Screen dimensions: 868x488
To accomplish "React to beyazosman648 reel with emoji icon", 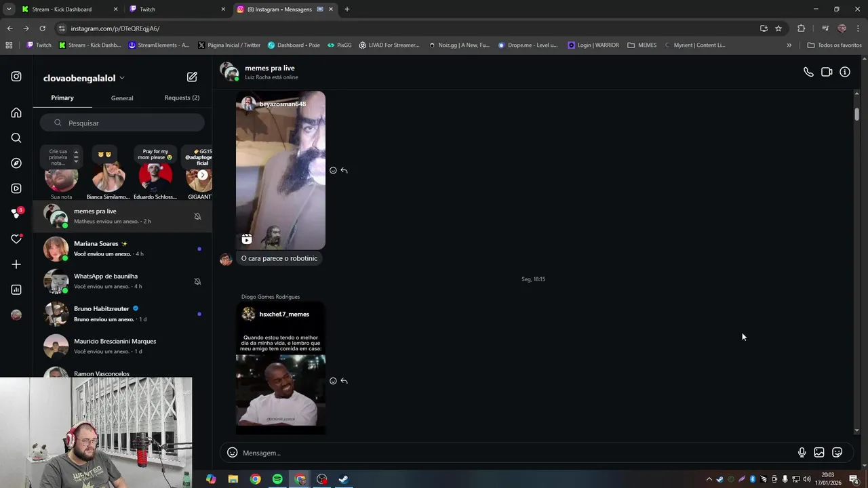I will tap(333, 170).
